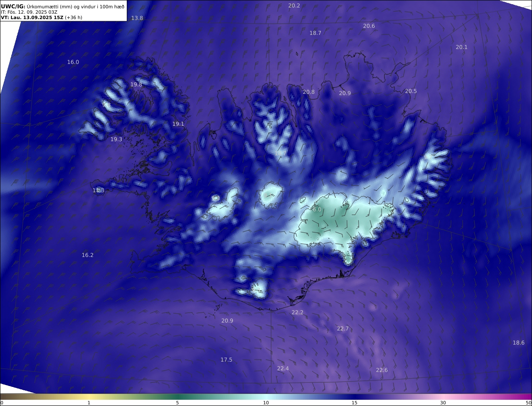Viewport: 532px width, 406px height.
Task: Click the 16.2 value label
Action: 88,255
